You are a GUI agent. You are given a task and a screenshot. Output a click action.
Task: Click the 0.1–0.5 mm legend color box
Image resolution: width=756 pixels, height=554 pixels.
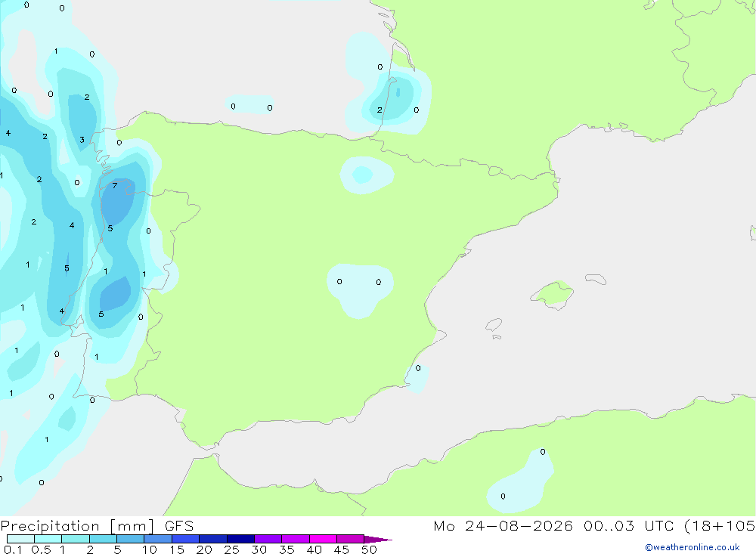pos(20,539)
